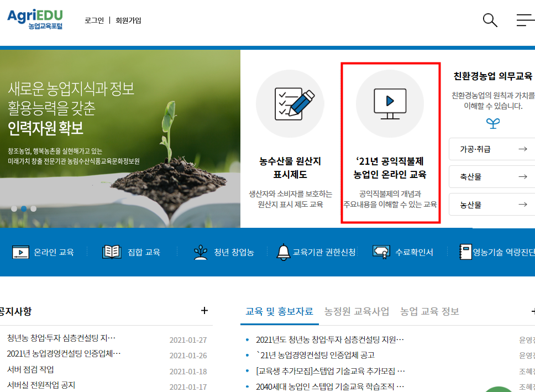Click the AgriEDU 농업교육포털 logo

coord(35,19)
